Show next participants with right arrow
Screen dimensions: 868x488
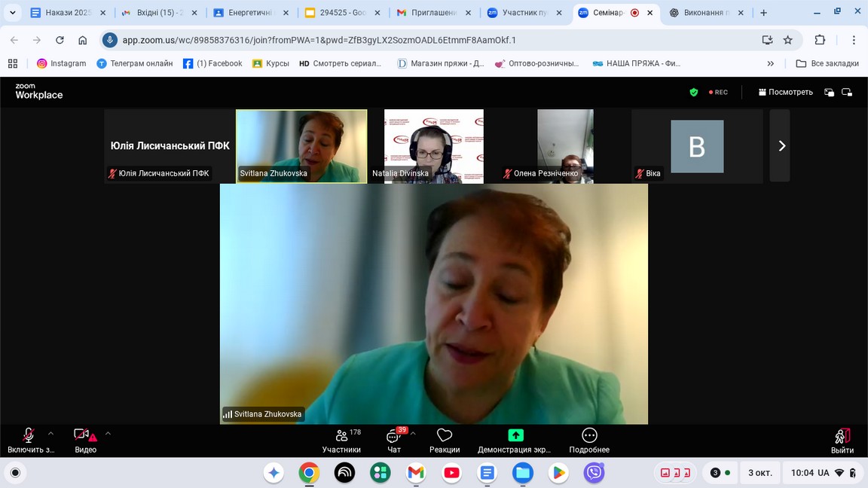781,146
